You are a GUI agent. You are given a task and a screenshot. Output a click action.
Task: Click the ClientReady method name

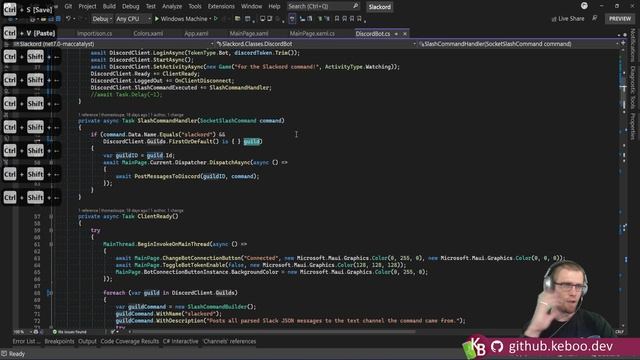pos(155,216)
